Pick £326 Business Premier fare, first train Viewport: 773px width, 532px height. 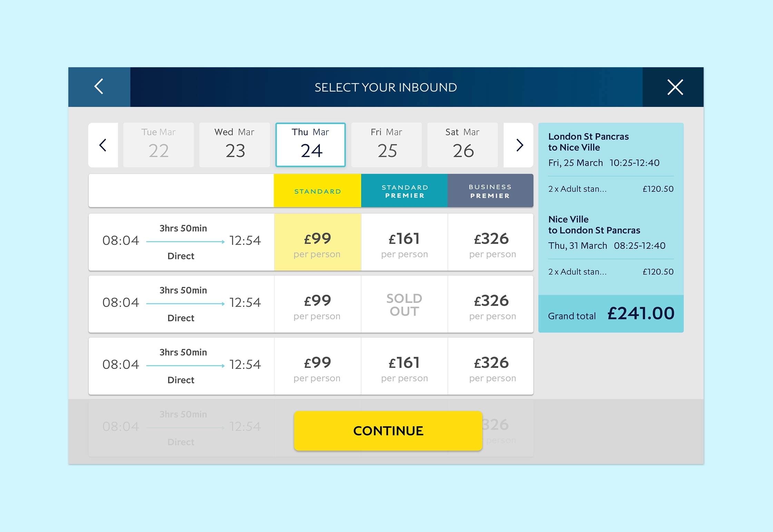click(491, 242)
